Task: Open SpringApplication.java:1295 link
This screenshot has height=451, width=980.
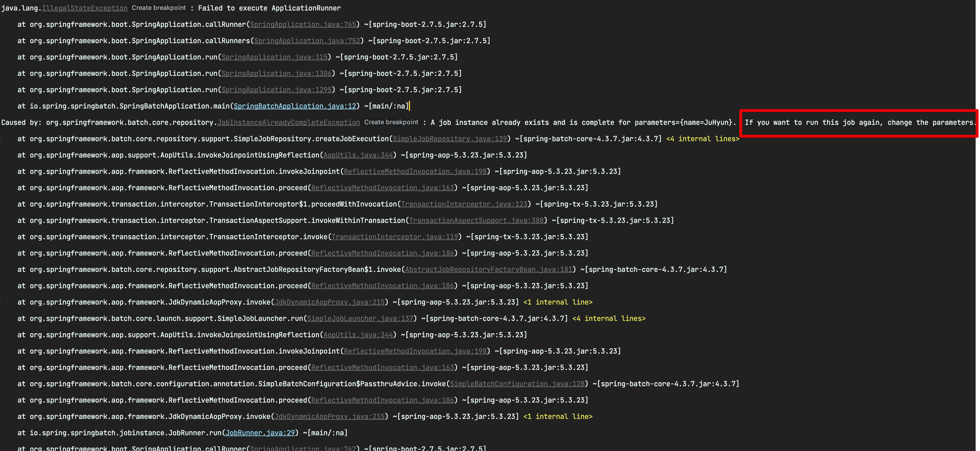Action: coord(277,90)
